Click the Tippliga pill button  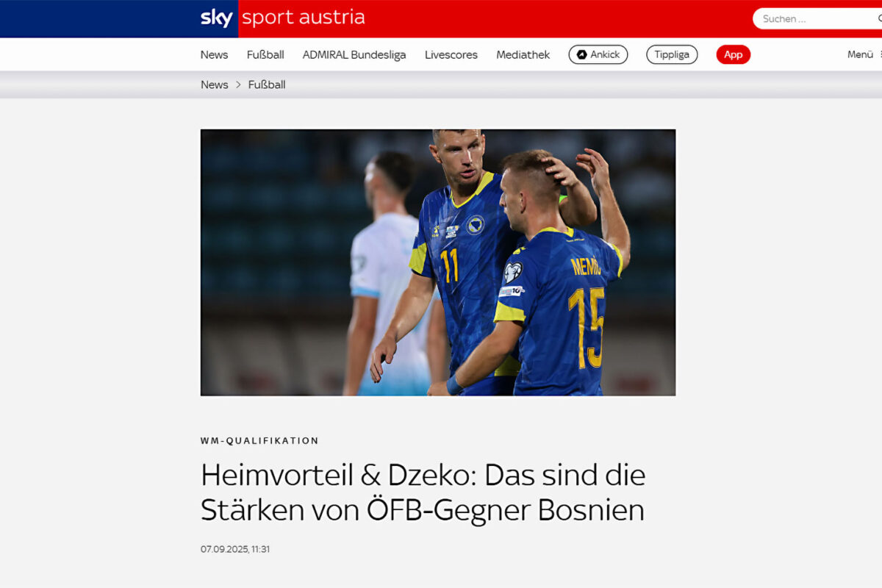(x=672, y=54)
